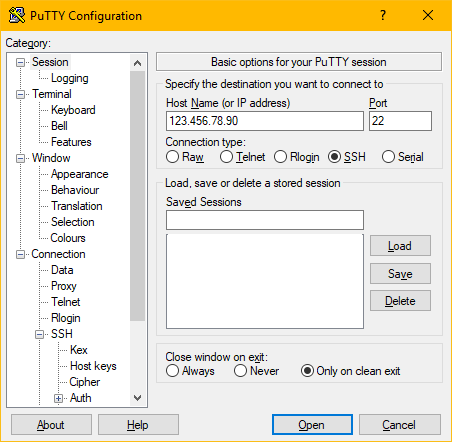Open the Telnet settings in category tree
Image resolution: width=455 pixels, height=444 pixels.
(x=66, y=302)
